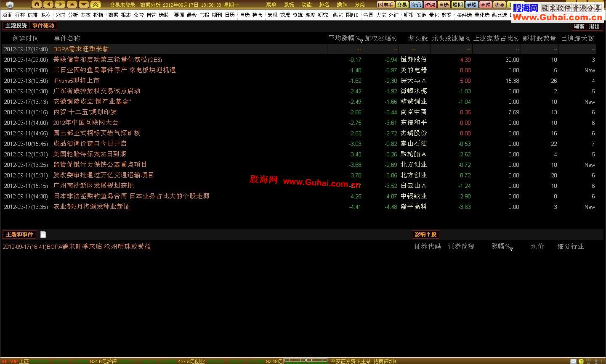The image size is (606, 364).
Task: Click the yellow coin status bar icon
Action: (581, 361)
